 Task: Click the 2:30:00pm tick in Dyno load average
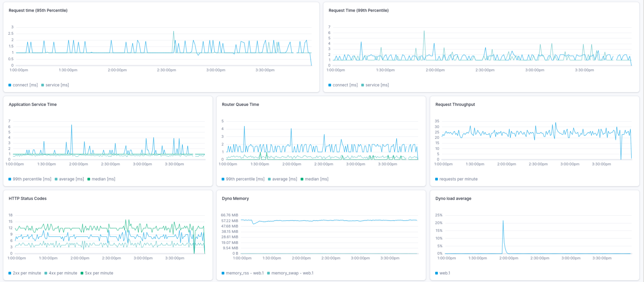point(540,258)
